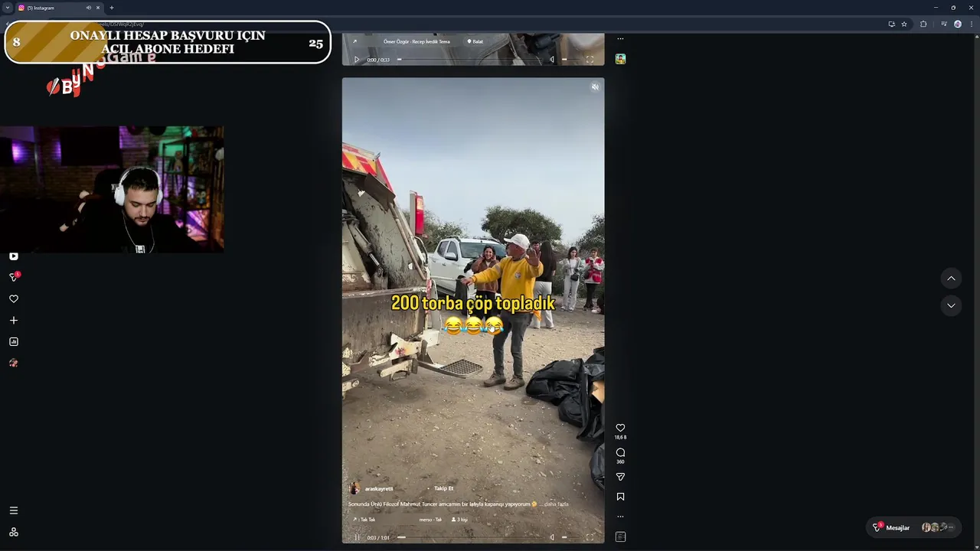Open a new browser tab
Viewport: 980px width, 551px height.
[112, 8]
